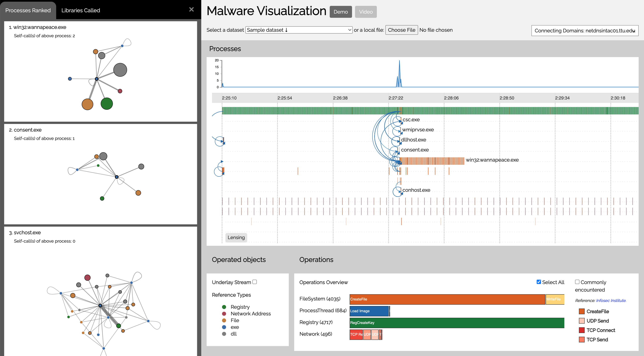Click large gray node in wannapeace graph
Screen dimensions: 644x356
point(120,70)
